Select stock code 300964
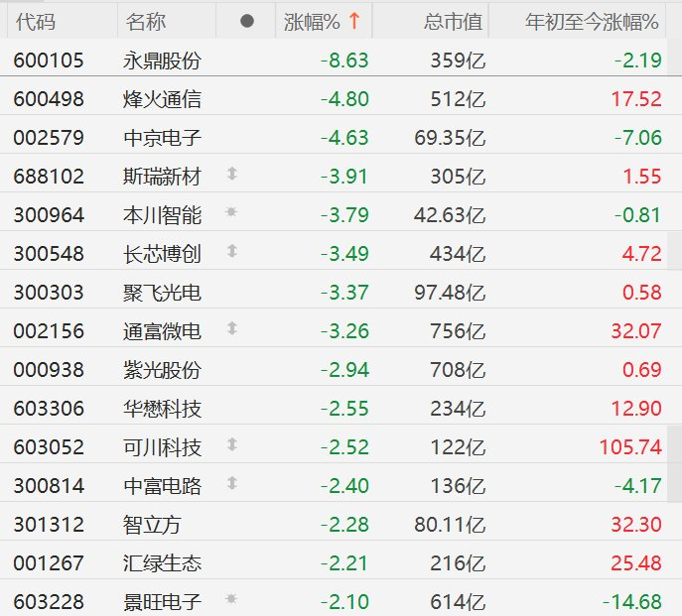682x616 pixels. point(49,215)
